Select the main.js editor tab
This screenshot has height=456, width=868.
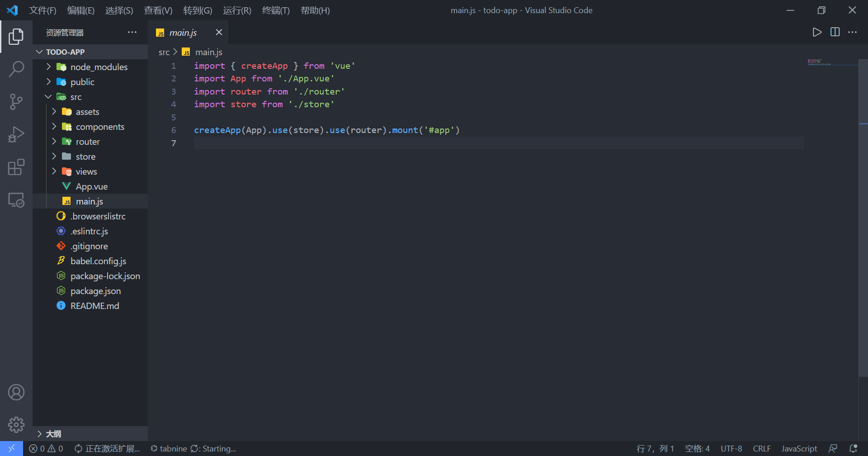(x=189, y=32)
